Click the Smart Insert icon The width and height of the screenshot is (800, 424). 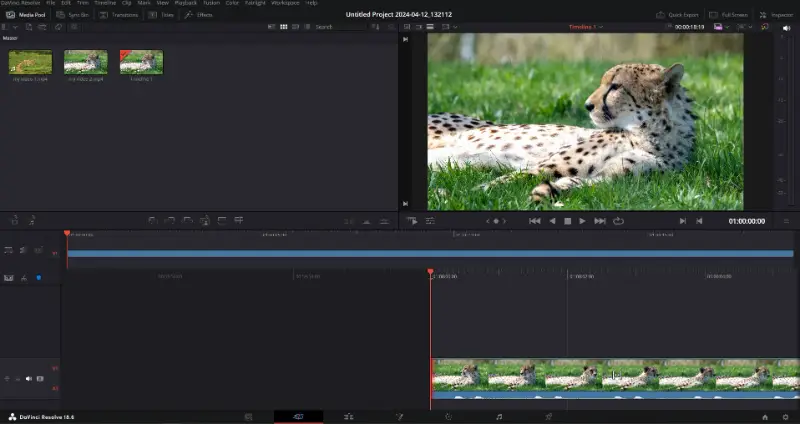point(153,220)
